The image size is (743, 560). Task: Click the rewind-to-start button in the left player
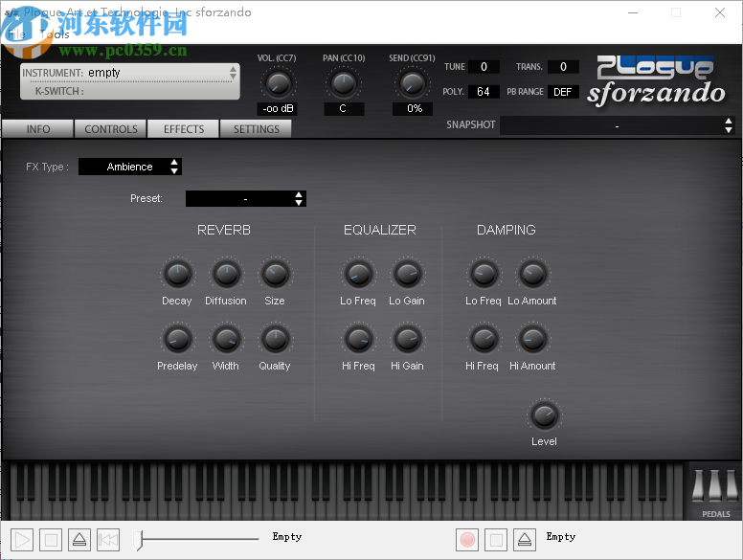click(108, 540)
